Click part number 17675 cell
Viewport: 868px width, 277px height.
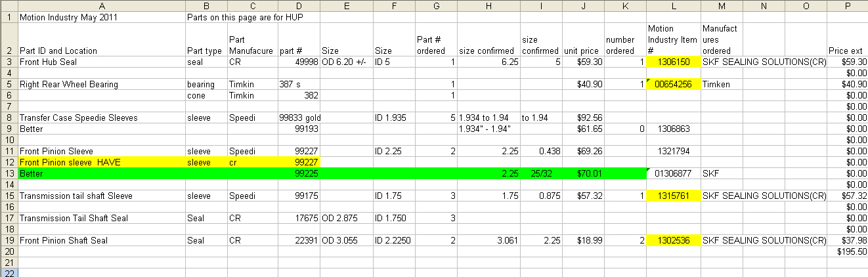[299, 218]
